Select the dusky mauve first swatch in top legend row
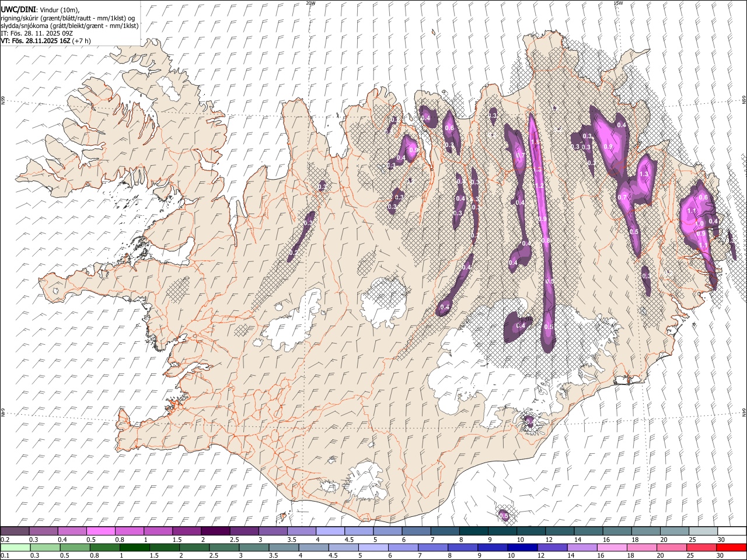 click(15, 531)
